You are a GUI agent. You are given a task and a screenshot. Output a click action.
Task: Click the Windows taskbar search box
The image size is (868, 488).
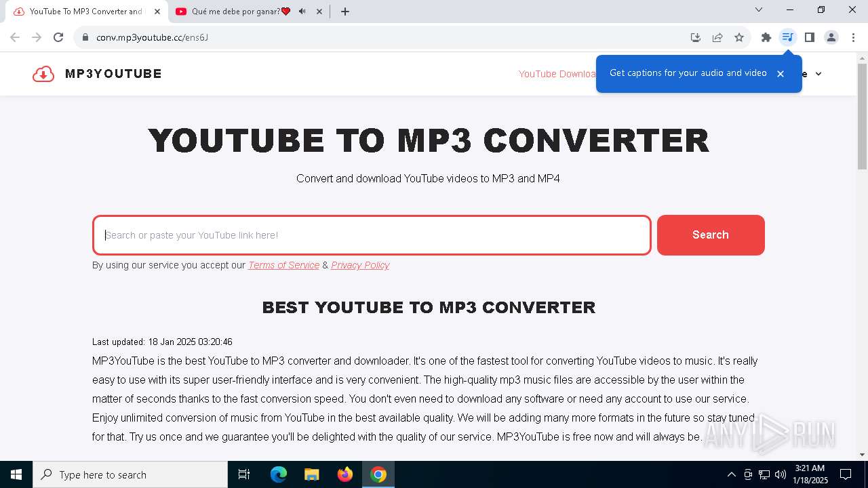click(x=130, y=474)
